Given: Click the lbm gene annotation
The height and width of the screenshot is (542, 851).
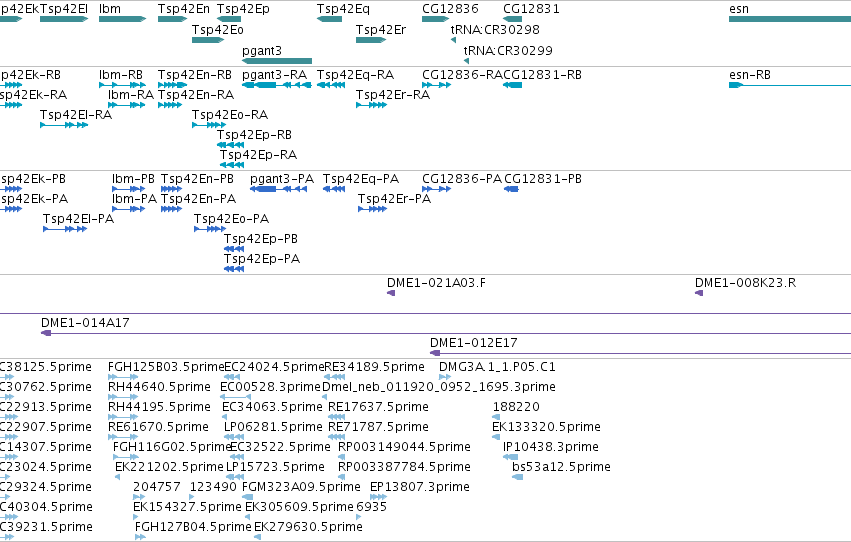Looking at the screenshot, I should coord(123,20).
